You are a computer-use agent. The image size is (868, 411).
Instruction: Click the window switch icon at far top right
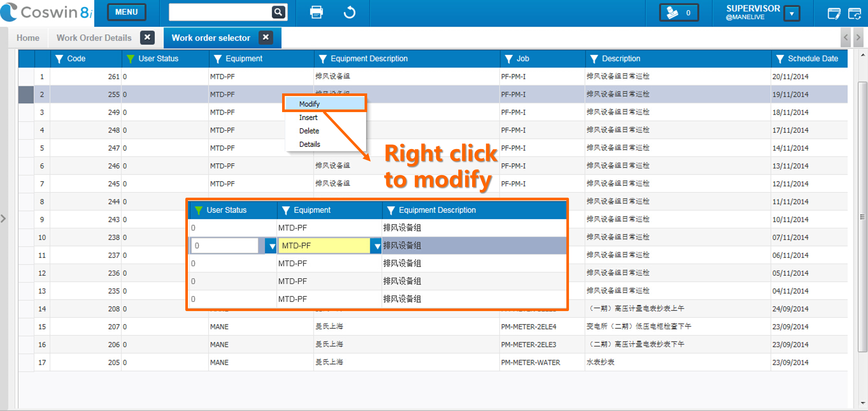pyautogui.click(x=855, y=13)
